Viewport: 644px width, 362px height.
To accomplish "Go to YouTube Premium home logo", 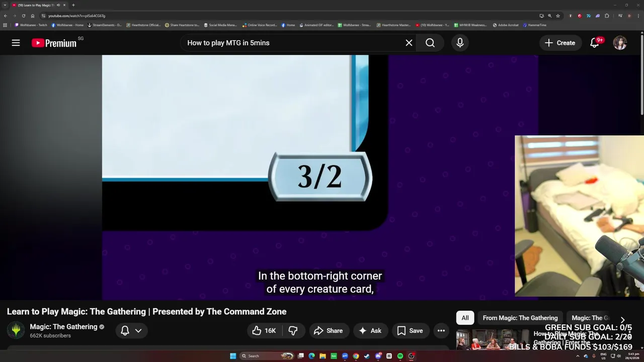I will (54, 43).
